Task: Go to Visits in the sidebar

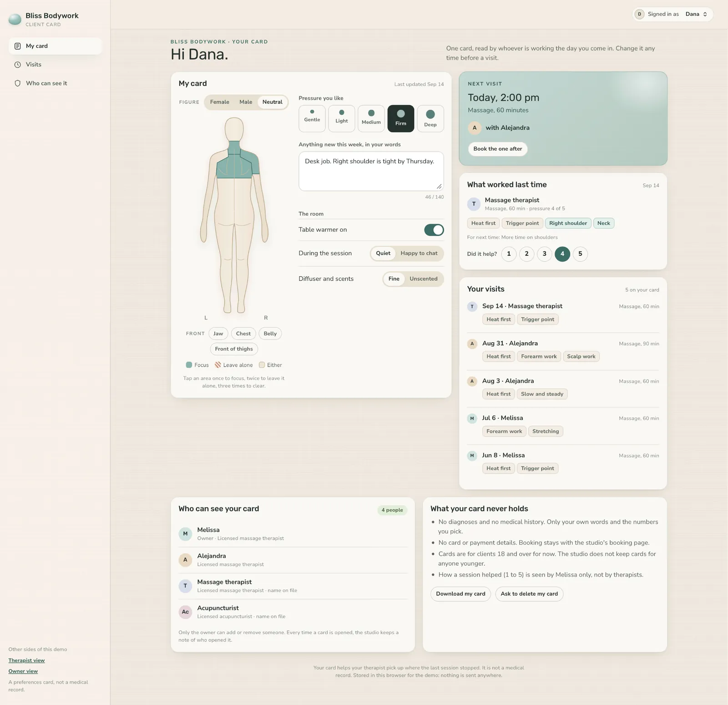Action: (55, 65)
